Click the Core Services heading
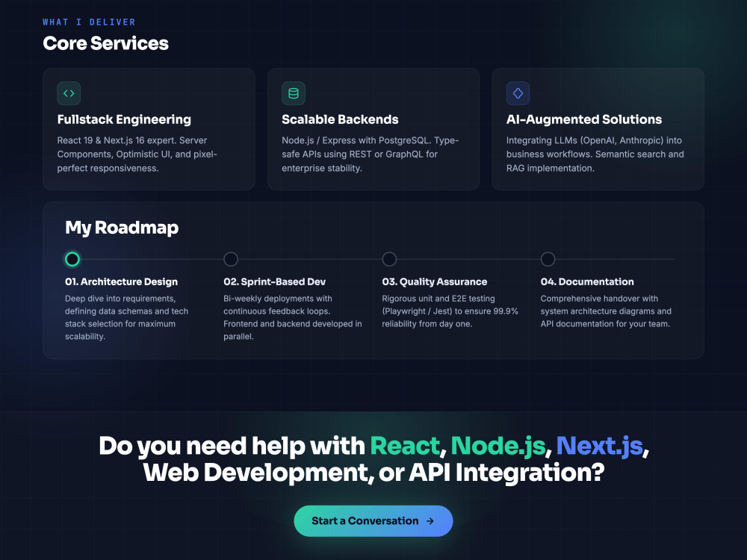Screen dimensions: 747x560 106,43
